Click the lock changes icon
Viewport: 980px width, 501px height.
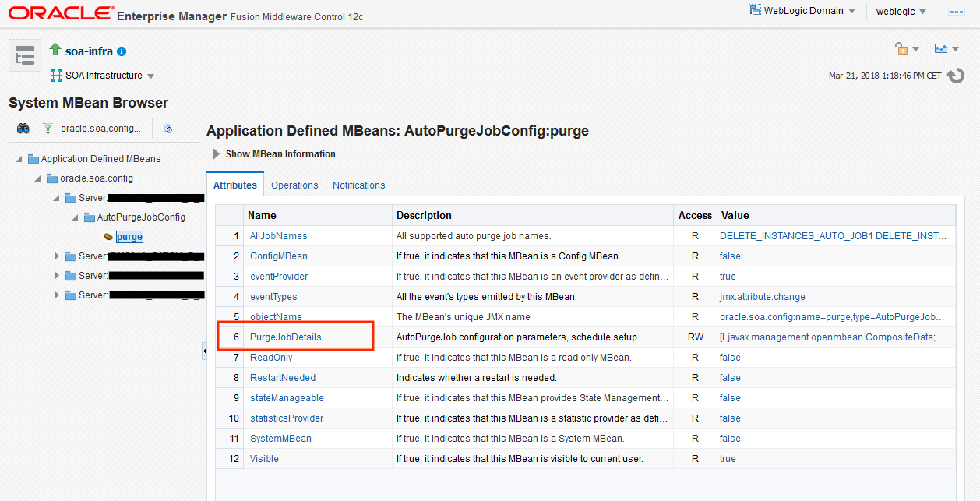[901, 48]
